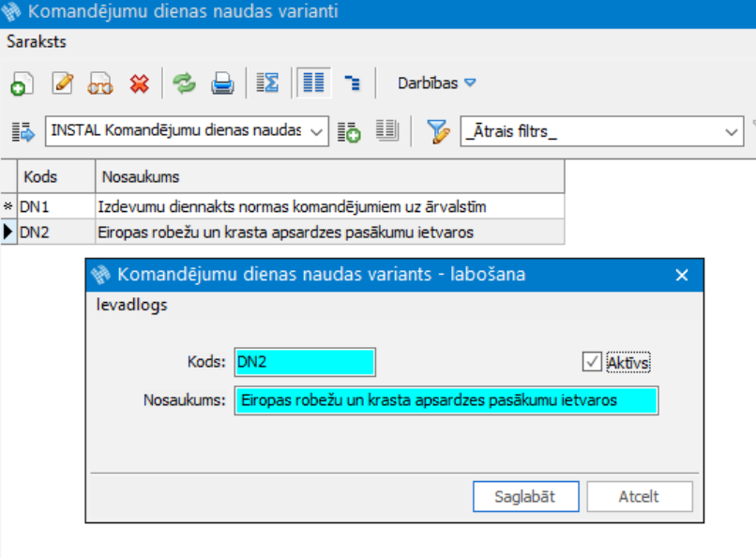The width and height of the screenshot is (756, 558).
Task: Select the DN2 code cell in the list
Action: (x=56, y=233)
